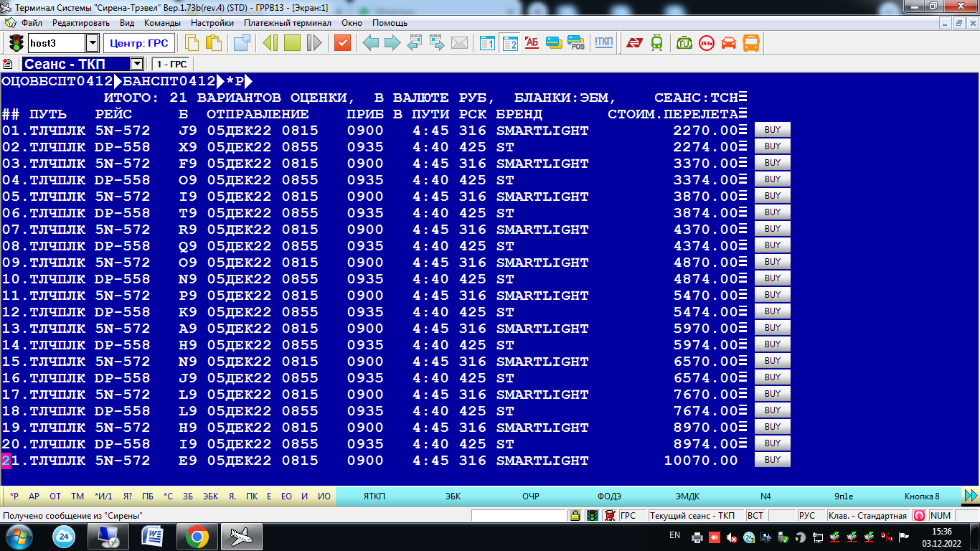Click the blue export arrow icon
Screen dimensions: 980x551
pyautogui.click(x=242, y=43)
